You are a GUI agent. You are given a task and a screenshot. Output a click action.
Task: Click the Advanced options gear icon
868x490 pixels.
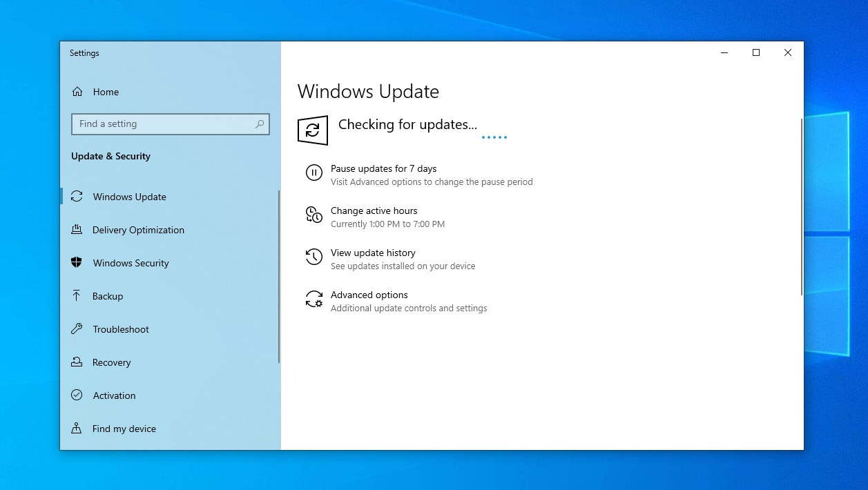click(x=314, y=299)
